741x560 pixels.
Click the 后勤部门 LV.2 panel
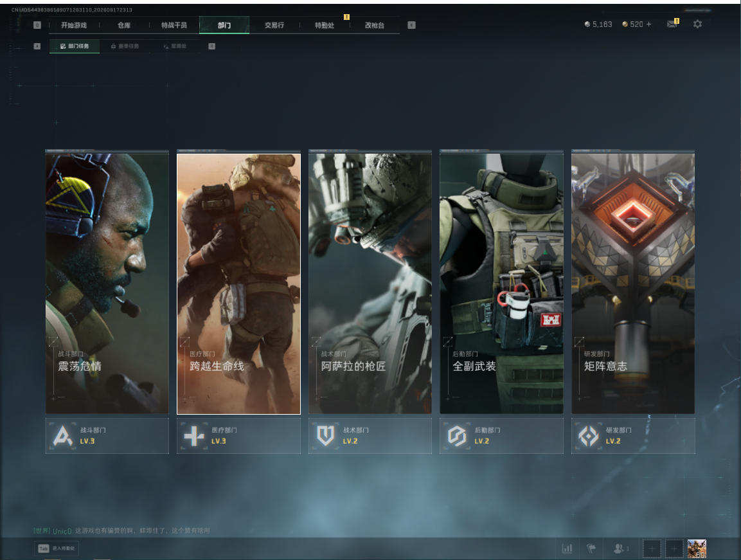pos(501,436)
